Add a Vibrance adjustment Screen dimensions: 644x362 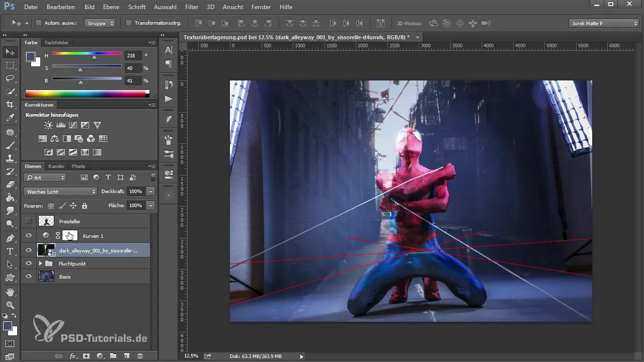coord(97,125)
